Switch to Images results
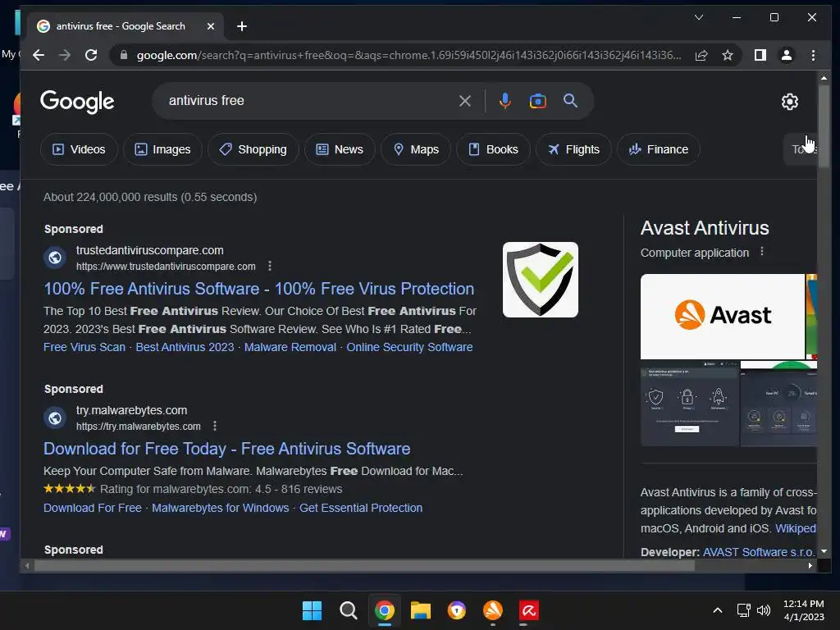The width and height of the screenshot is (840, 630). point(163,149)
